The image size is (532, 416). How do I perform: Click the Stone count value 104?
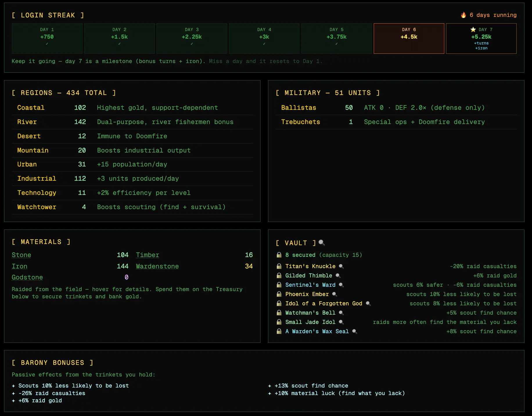click(123, 255)
